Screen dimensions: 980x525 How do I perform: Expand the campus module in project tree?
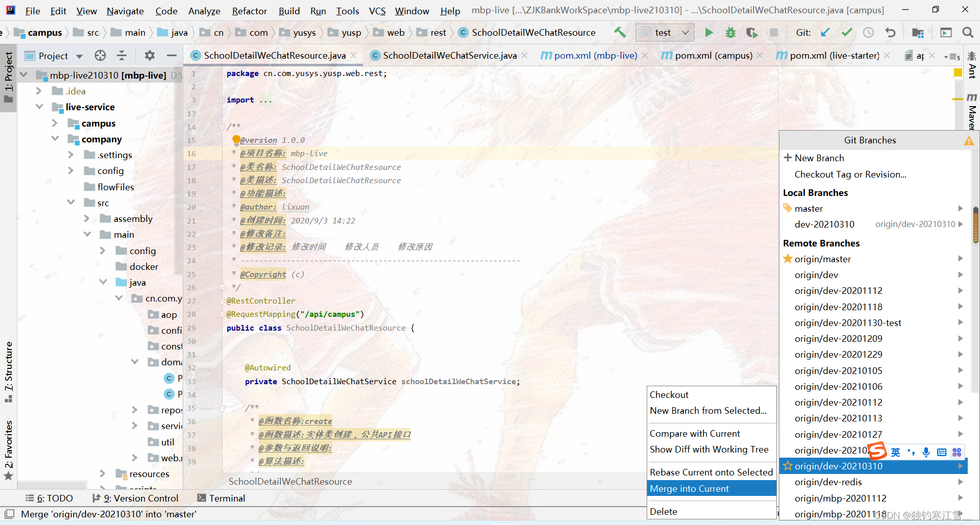(x=55, y=123)
